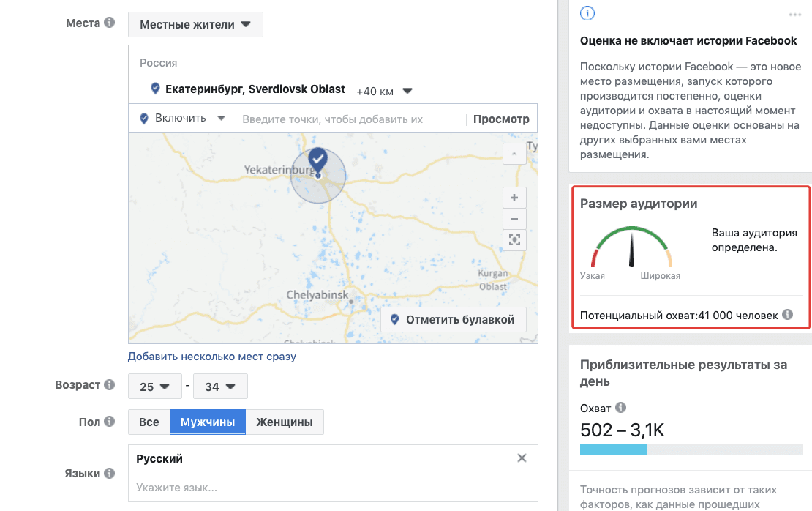Click the info icon next to Пол
The height and width of the screenshot is (511, 812).
click(x=109, y=422)
